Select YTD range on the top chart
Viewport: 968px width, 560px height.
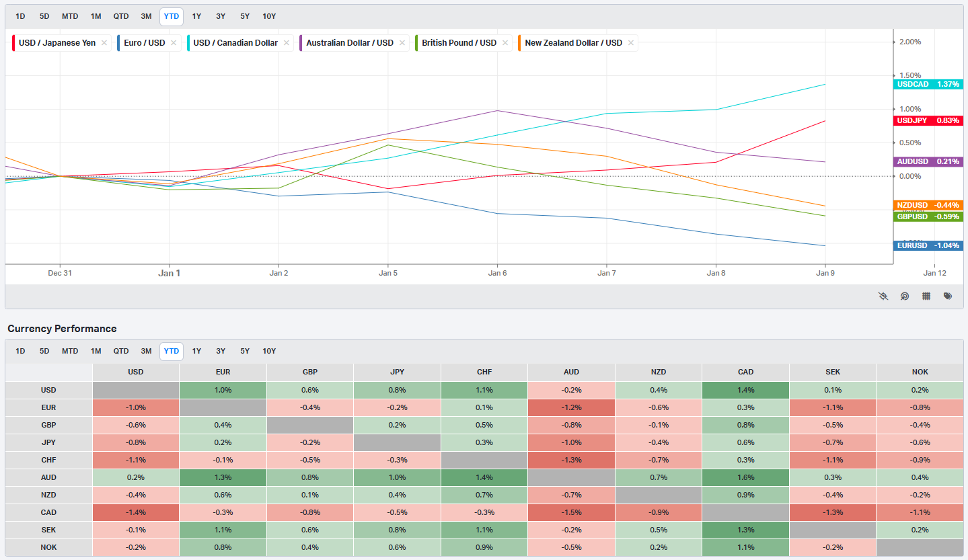click(172, 16)
